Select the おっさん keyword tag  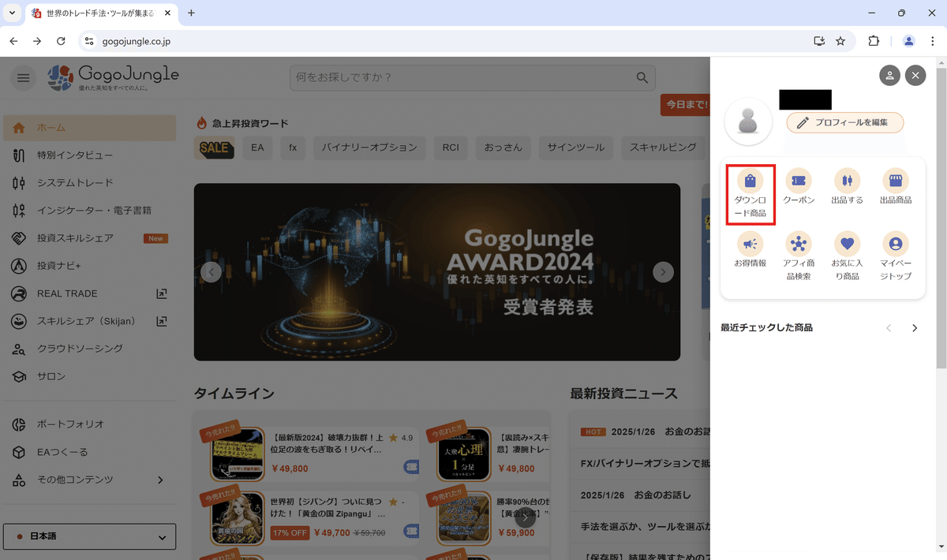pos(503,147)
